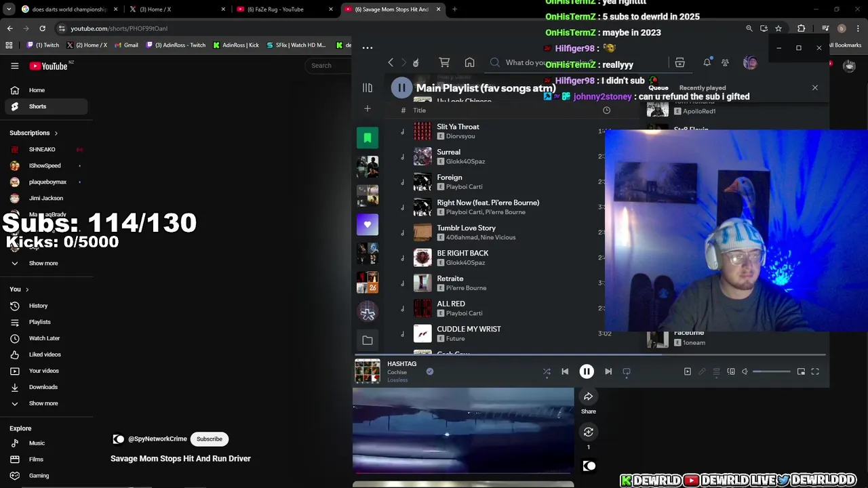The image size is (868, 488).
Task: Toggle the lyrics pen icon in the player
Action: pyautogui.click(x=702, y=371)
